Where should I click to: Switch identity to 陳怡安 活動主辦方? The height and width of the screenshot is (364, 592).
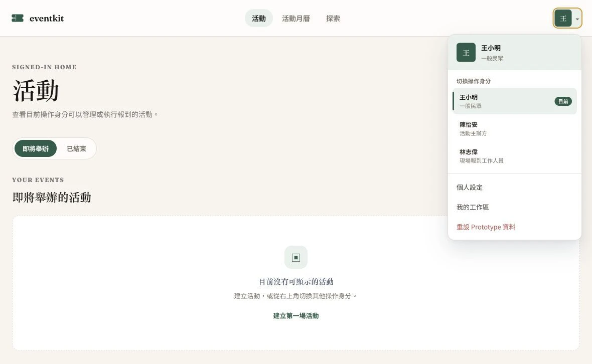515,129
